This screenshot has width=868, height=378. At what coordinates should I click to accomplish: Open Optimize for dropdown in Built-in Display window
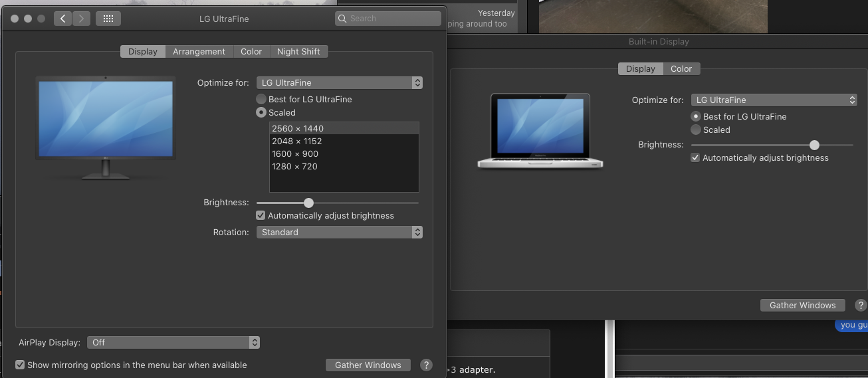[774, 100]
